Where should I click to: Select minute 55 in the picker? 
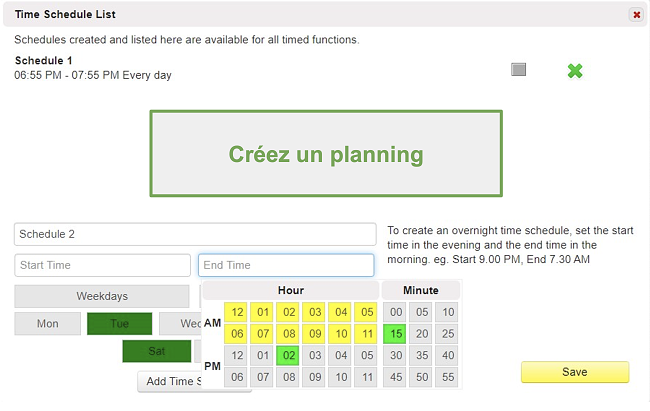pyautogui.click(x=448, y=377)
